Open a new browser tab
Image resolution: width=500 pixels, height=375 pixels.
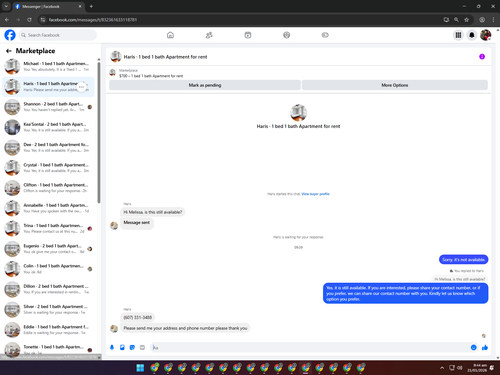click(91, 6)
